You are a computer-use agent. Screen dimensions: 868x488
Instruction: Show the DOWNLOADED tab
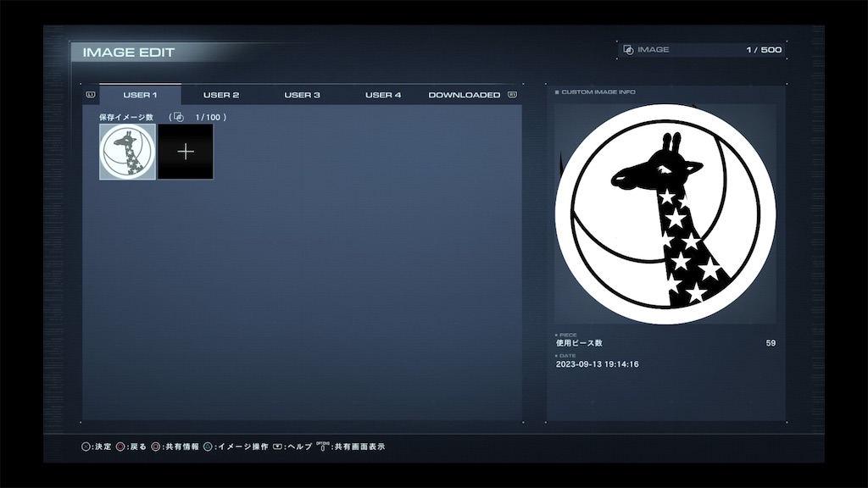coord(465,95)
